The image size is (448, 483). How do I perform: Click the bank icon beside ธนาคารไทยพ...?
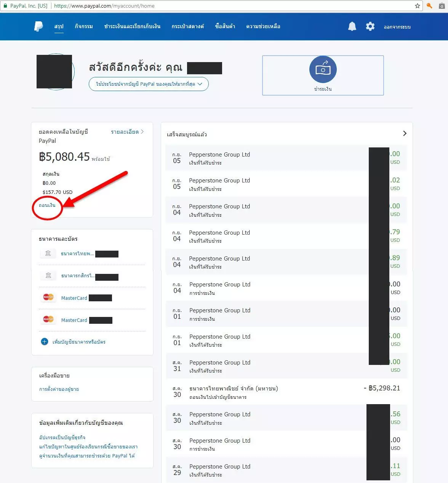[x=48, y=253]
